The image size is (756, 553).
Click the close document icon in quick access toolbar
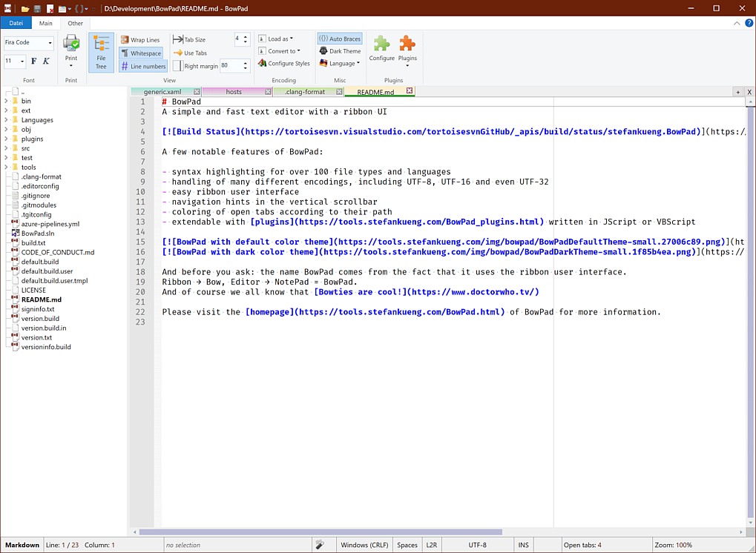coord(50,9)
